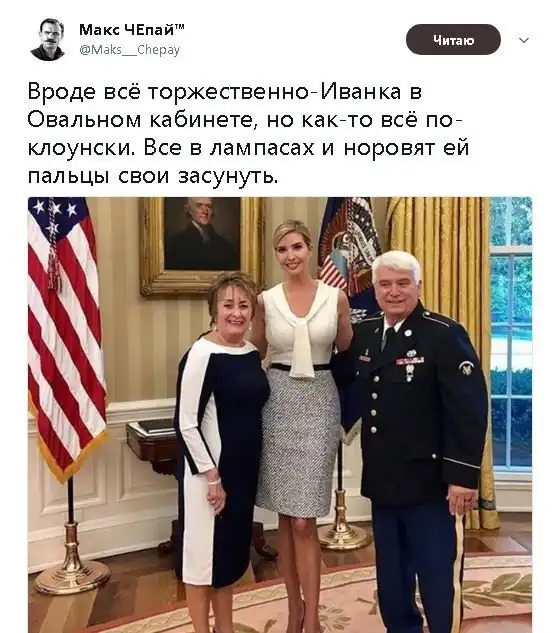This screenshot has width=557, height=633.
Task: Click the word "клоунски" in the tweet
Action: [x=80, y=148]
